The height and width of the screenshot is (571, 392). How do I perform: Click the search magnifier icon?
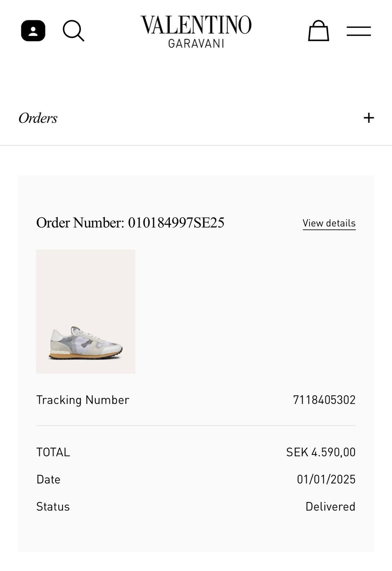73,31
